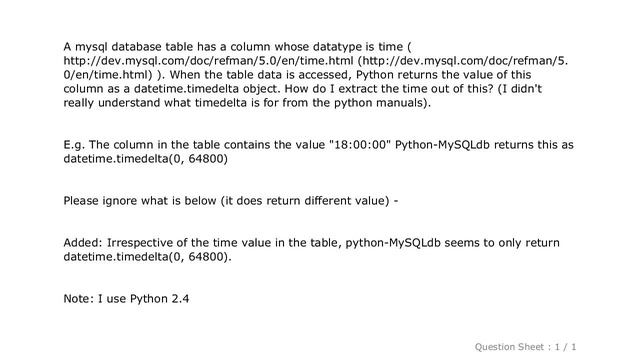
Task: Click the 'Note: I use' text
Action: pos(95,299)
